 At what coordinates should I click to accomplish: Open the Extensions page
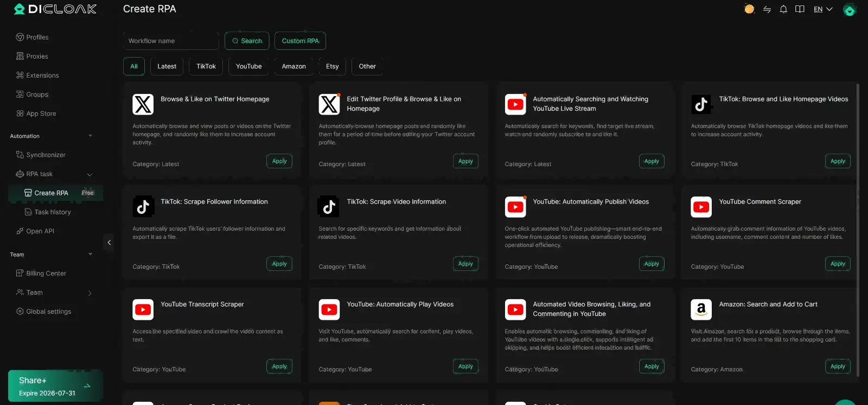(x=37, y=75)
